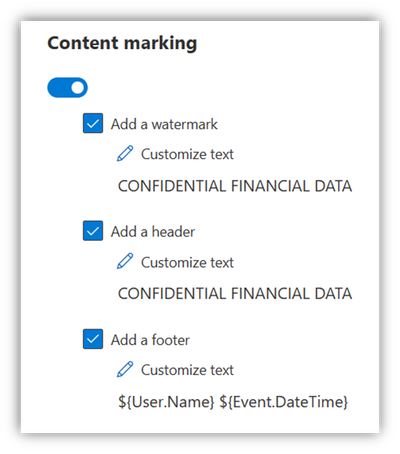Viewport: 400px width, 454px height.
Task: Uncheck the Add a watermark checkbox
Action: coord(93,123)
